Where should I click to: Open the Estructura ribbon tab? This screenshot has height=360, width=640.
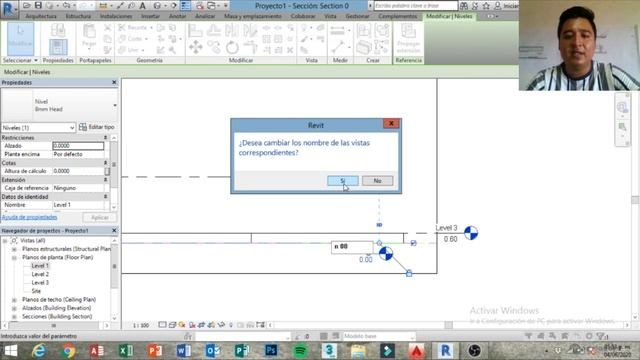click(x=78, y=16)
